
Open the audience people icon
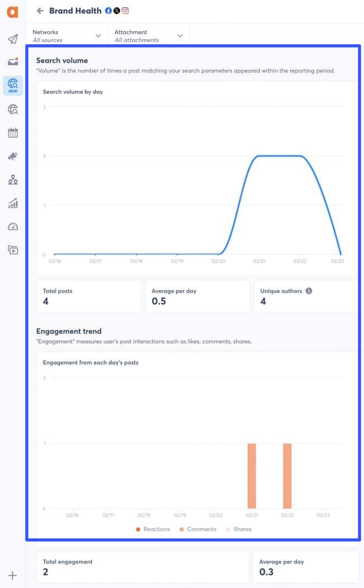12,180
